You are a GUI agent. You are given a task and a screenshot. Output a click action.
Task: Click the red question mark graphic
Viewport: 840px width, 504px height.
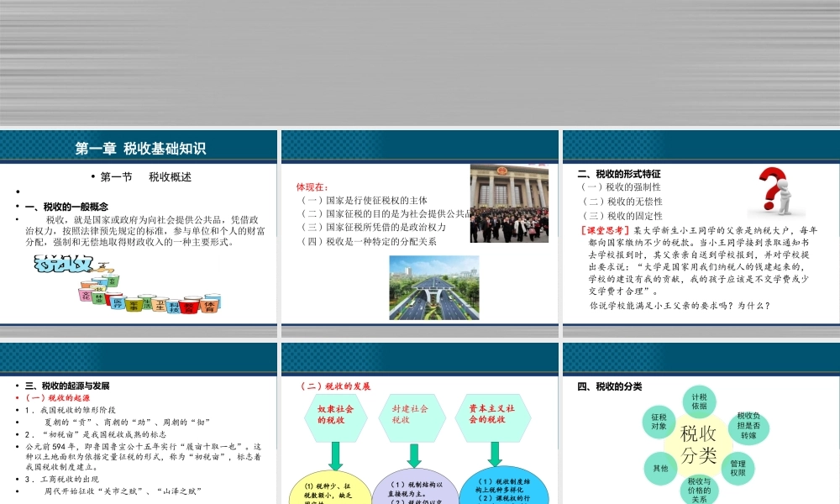tap(769, 186)
